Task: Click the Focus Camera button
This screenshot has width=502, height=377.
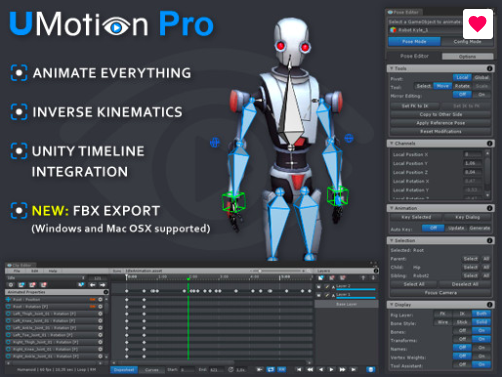Action: pyautogui.click(x=441, y=293)
